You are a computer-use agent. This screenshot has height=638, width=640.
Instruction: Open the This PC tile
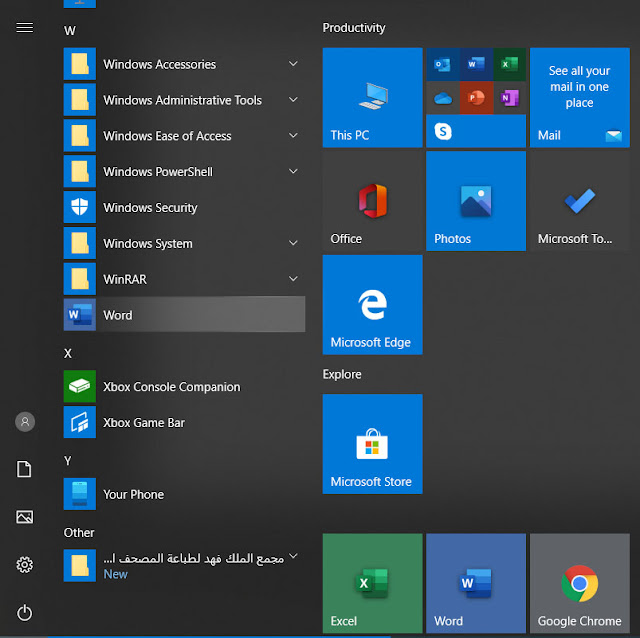click(x=372, y=98)
